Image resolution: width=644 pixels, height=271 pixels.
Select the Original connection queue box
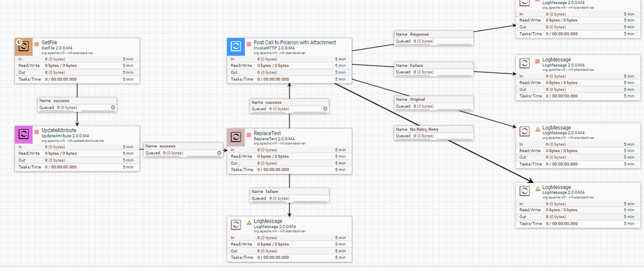tap(434, 103)
